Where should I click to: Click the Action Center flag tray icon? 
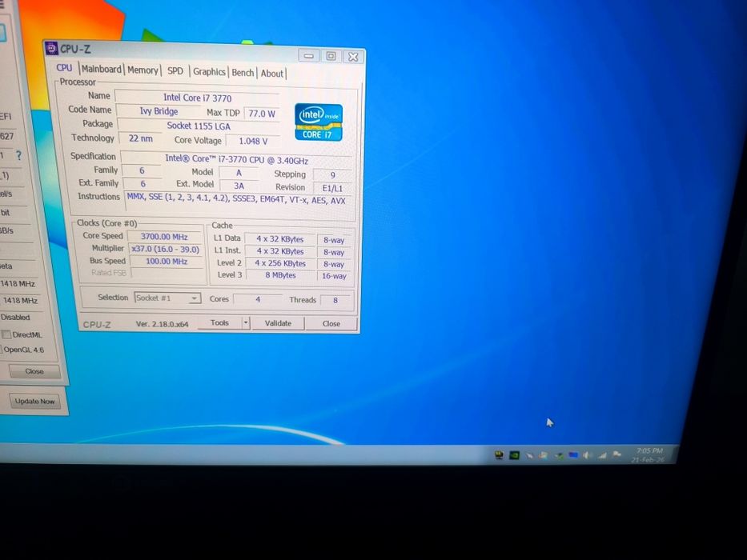617,454
